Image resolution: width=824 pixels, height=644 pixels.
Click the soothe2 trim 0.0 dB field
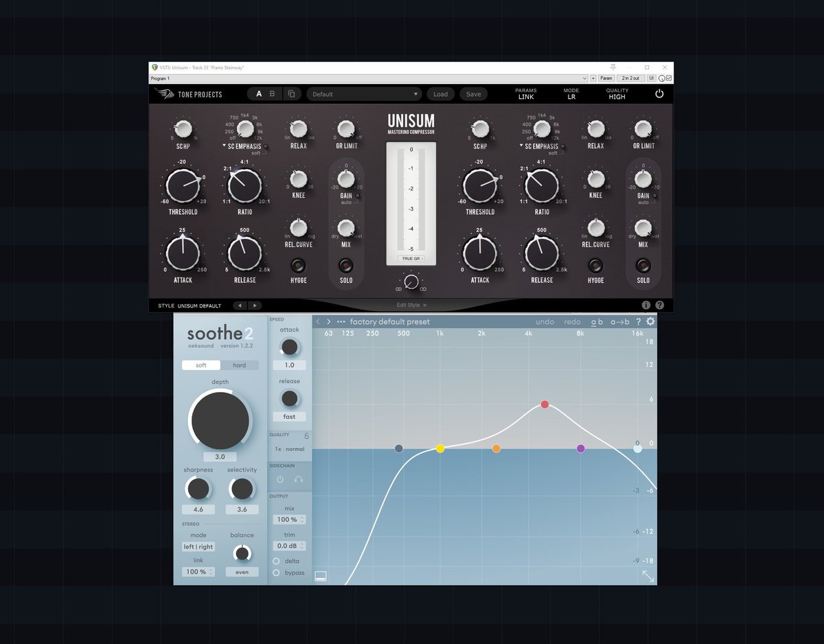coord(289,546)
